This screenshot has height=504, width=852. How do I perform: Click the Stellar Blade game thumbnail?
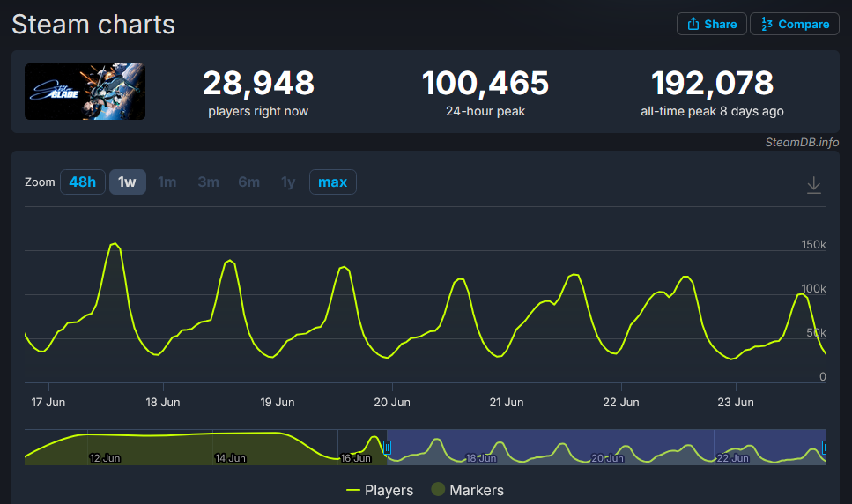85,92
